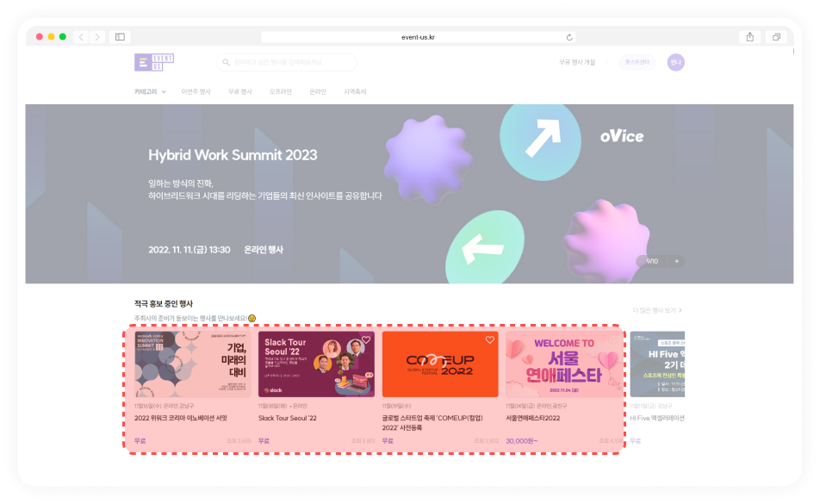Open the purple profile avatar
Viewport: 820px width, 504px height.
pos(675,62)
